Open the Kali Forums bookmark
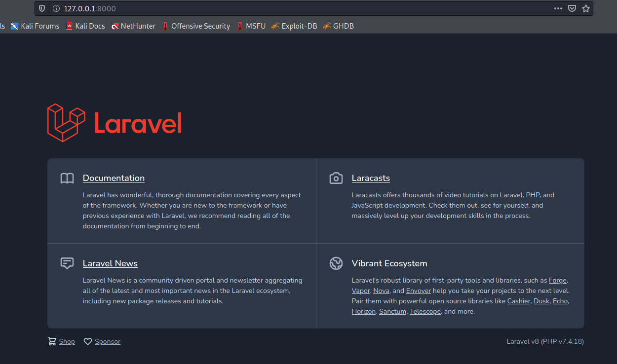 tap(35, 26)
